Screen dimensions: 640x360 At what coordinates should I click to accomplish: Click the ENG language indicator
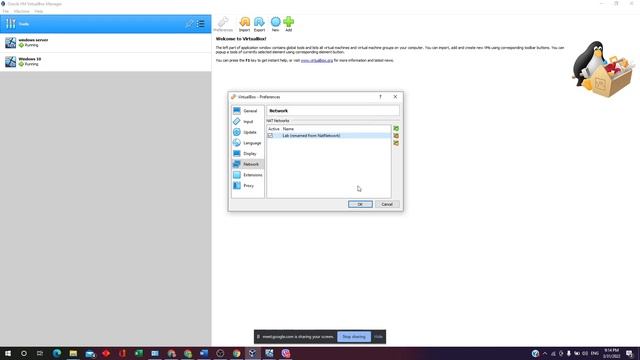[595, 353]
